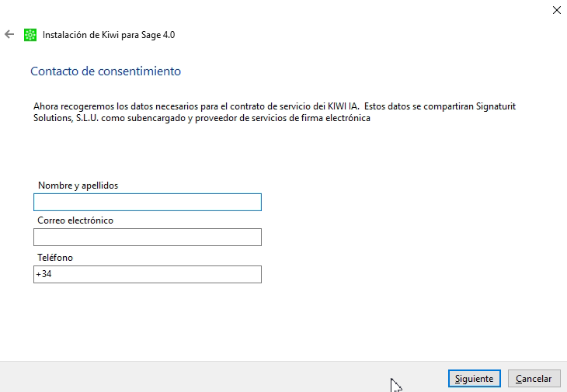The height and width of the screenshot is (392, 567).
Task: Click into the Correo electrónico field
Action: [148, 238]
